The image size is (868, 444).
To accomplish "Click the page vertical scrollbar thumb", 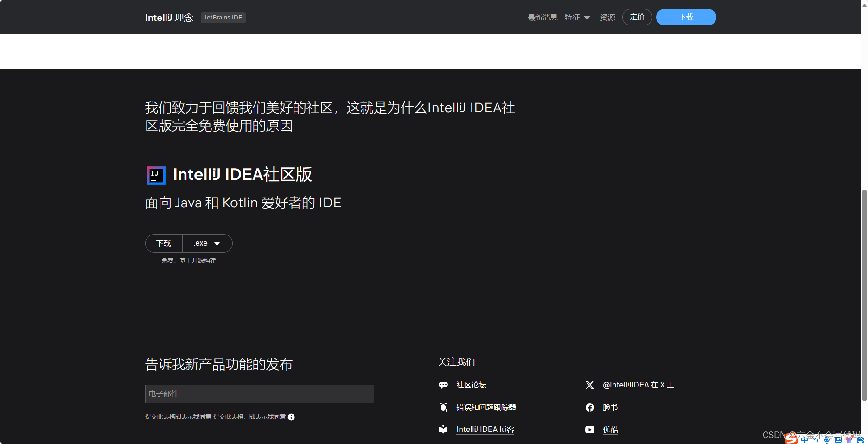I will point(864,296).
